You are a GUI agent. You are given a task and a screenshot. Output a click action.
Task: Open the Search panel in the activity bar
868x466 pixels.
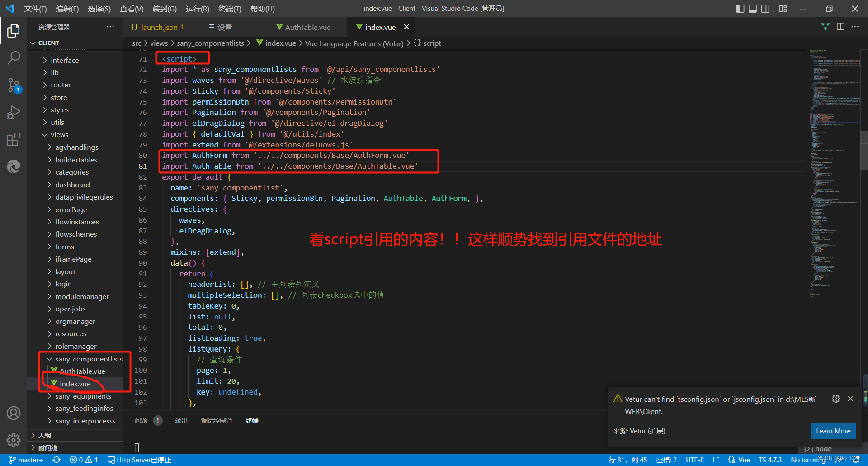pos(13,57)
